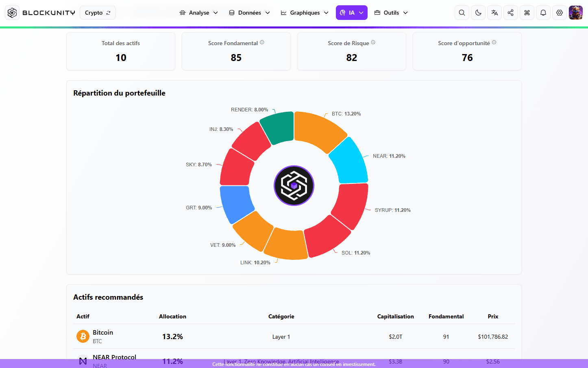Click the 'SYRUP: 11.20%' chart label
588x368 pixels.
pyautogui.click(x=392, y=210)
